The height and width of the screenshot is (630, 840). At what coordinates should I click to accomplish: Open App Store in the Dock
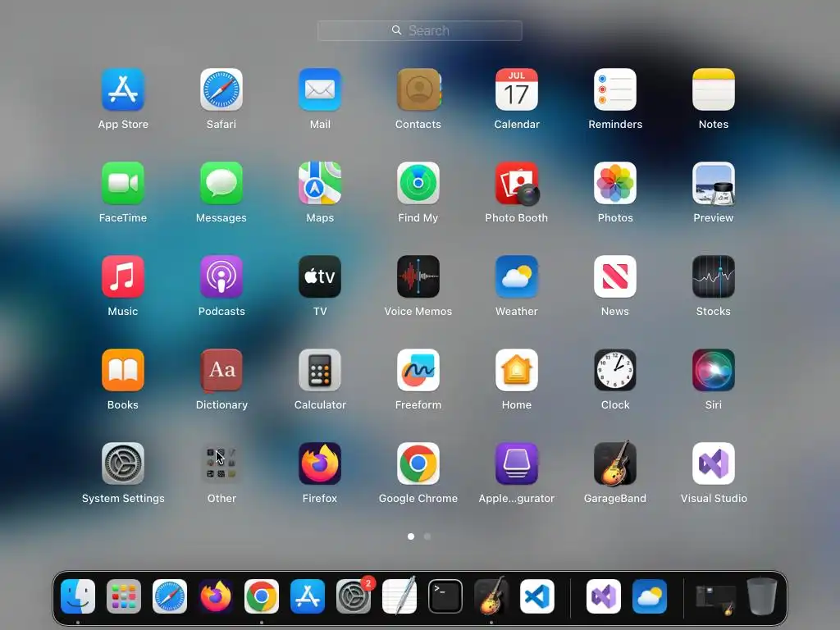coord(308,596)
